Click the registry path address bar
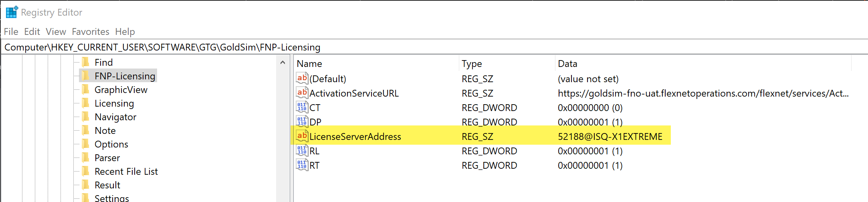 (434, 47)
